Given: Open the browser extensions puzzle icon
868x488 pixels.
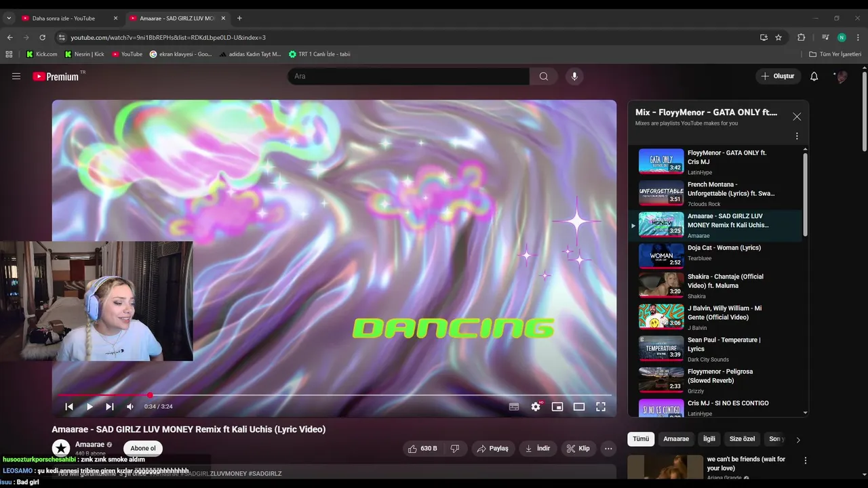Looking at the screenshot, I should [x=801, y=37].
